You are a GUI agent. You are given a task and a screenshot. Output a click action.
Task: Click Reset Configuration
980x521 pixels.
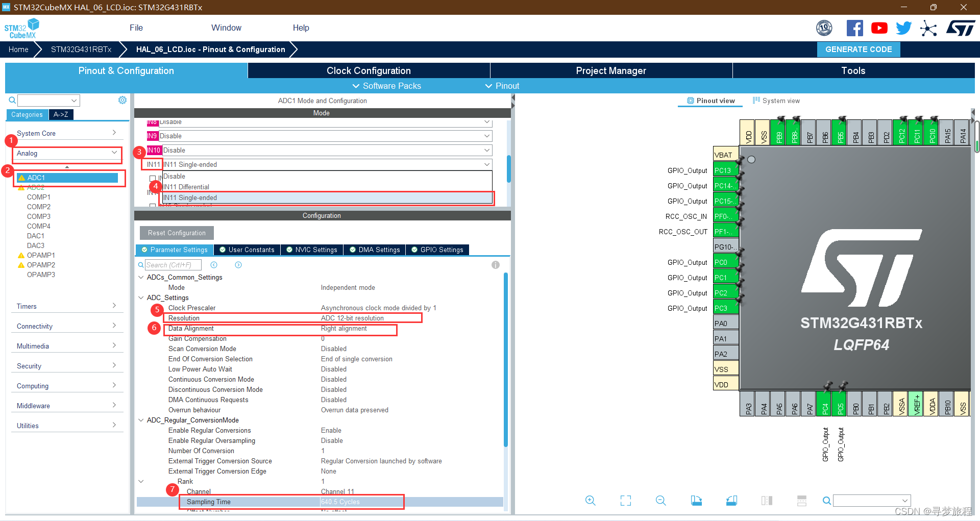tap(177, 233)
